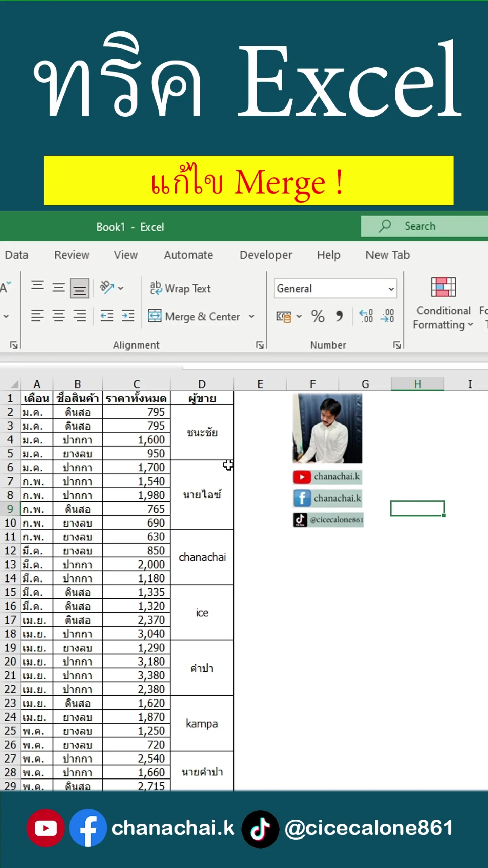Click the Increase Indent icon

(x=128, y=316)
